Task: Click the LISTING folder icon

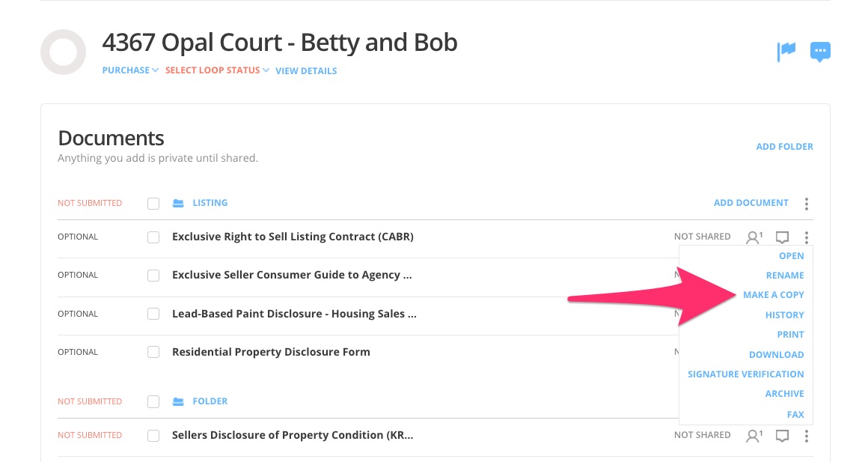Action: [178, 203]
